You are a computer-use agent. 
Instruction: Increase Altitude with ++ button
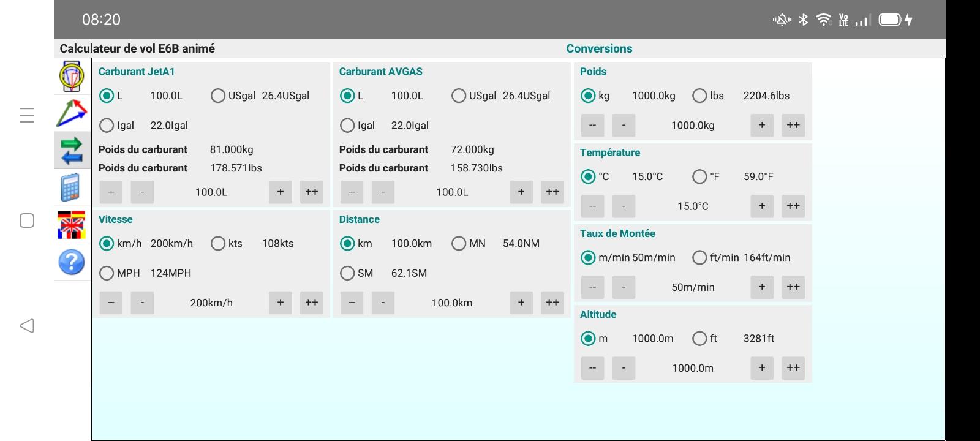[x=793, y=367]
